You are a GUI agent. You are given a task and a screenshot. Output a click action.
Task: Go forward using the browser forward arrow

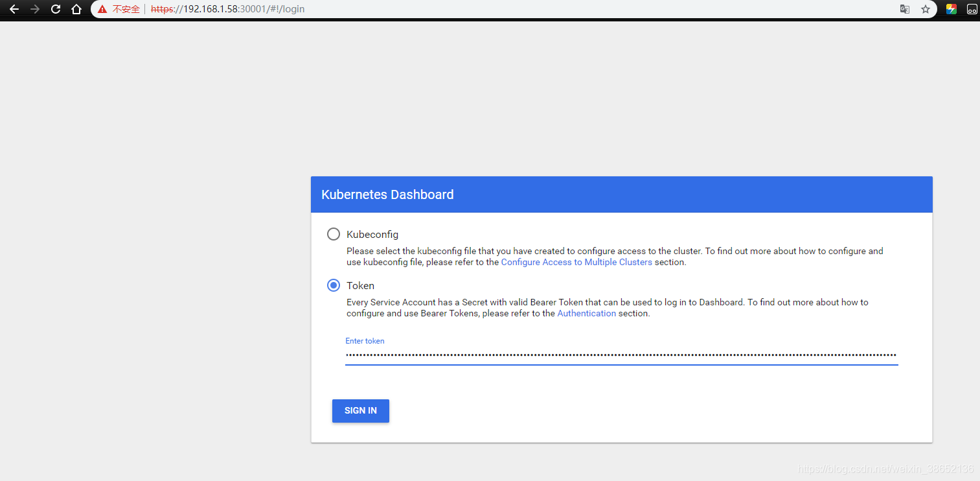(35, 9)
